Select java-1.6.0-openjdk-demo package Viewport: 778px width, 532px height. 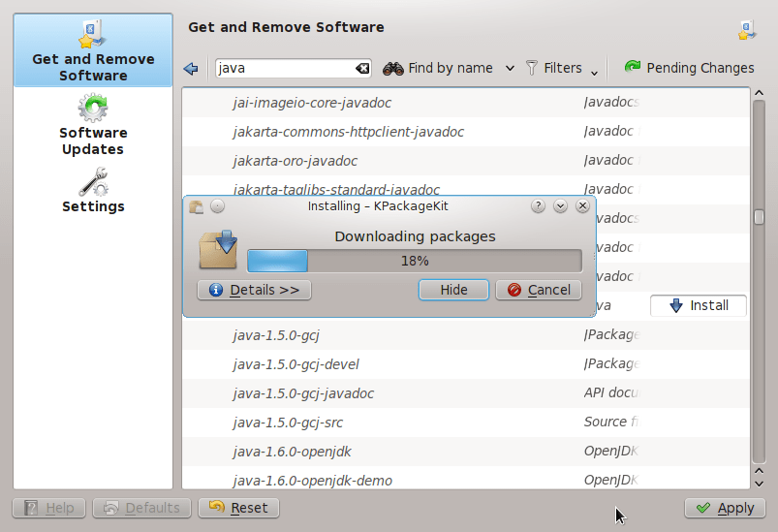[x=465, y=478]
